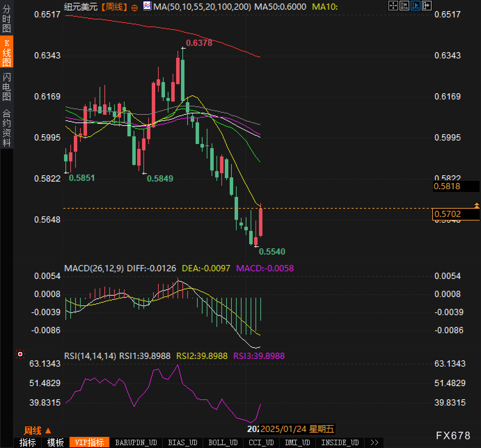Switch to 闪电图 sidebar view
Image resolution: width=481 pixels, height=448 pixels.
click(x=7, y=87)
